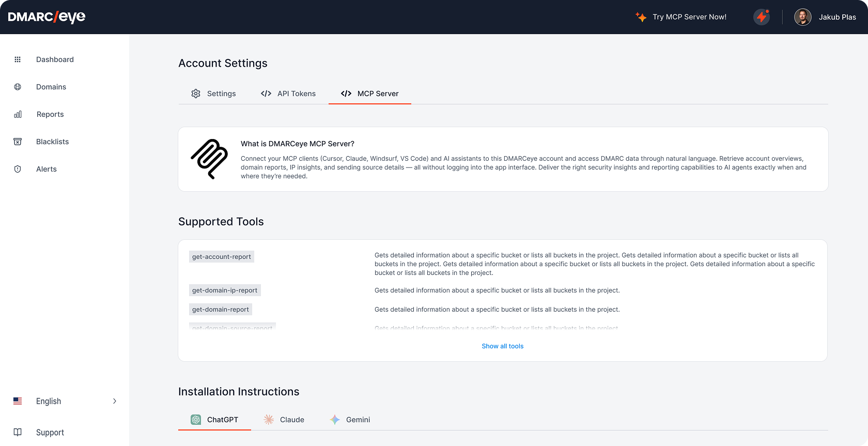Click the MCP Server logo graphic
Screen dimensions: 868x446
209,159
